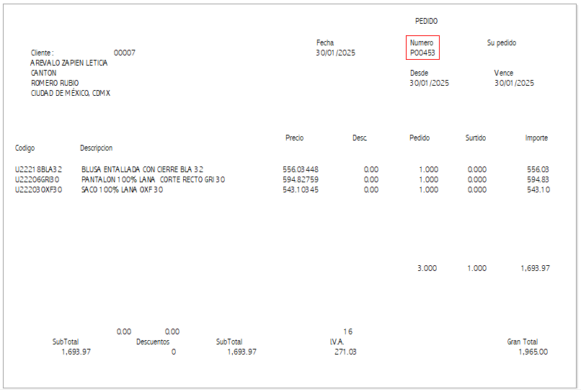Screen dimensions: 581x392
Task: Click product code U22206GRI30
Action: pos(37,179)
